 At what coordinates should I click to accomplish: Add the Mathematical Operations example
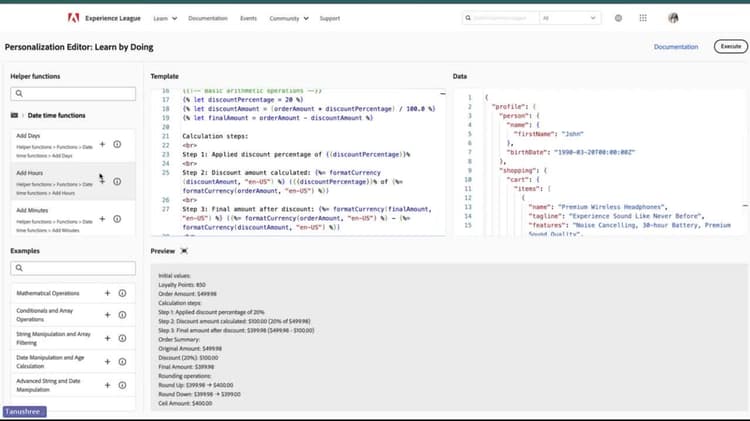(x=107, y=293)
